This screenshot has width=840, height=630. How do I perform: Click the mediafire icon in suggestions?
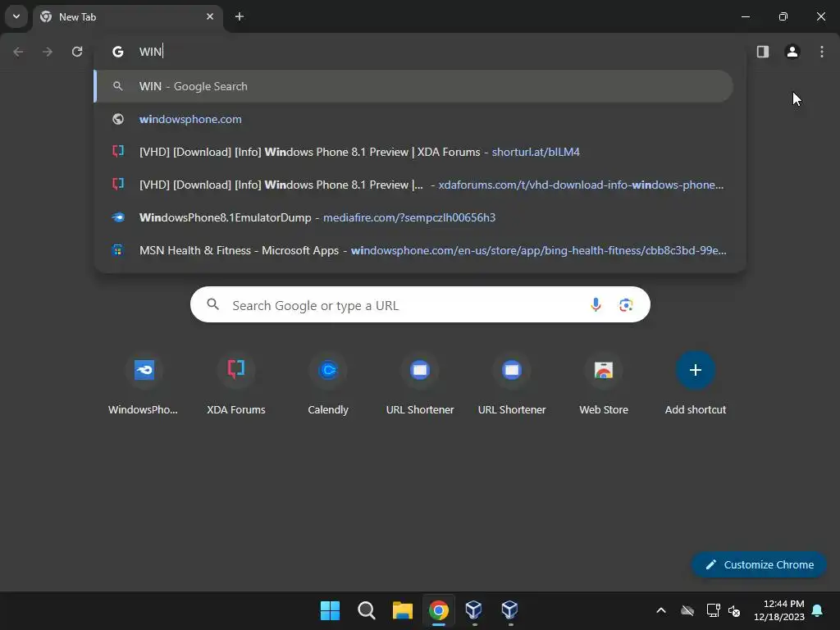118,217
